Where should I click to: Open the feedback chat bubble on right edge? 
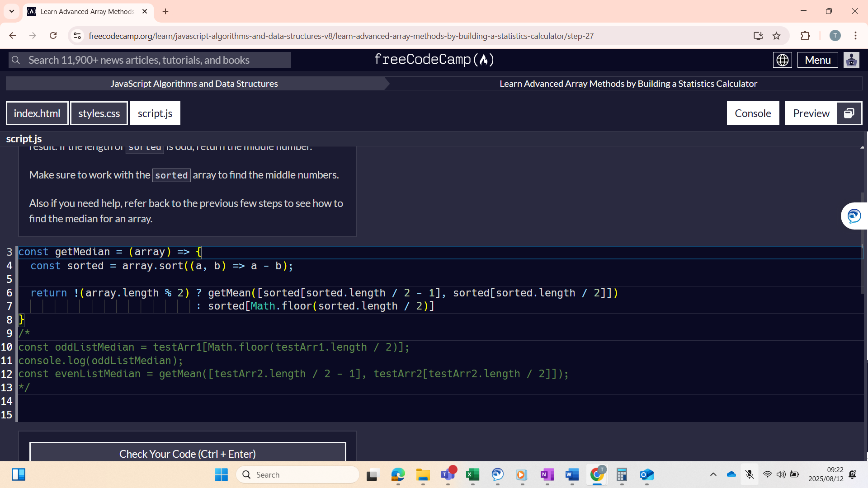[854, 216]
